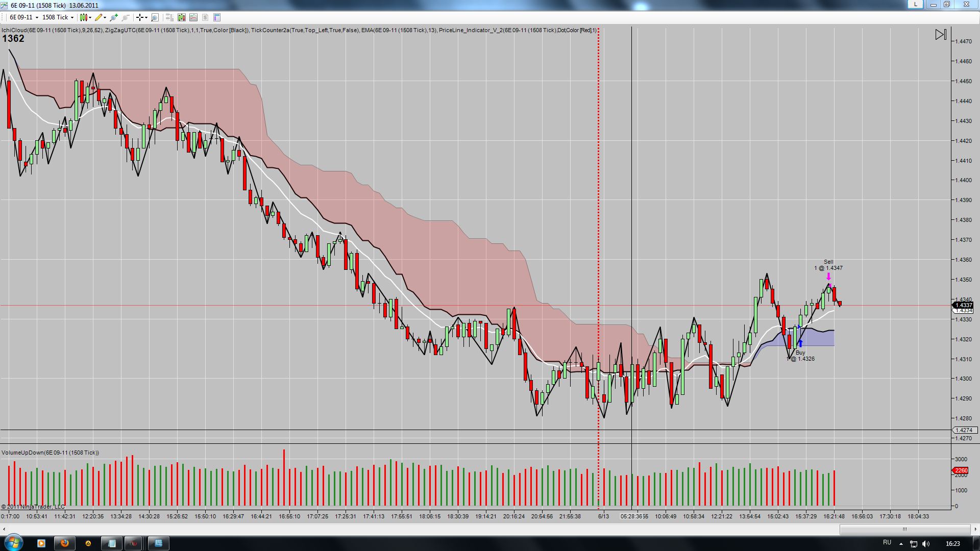Screen dimensions: 980x551
Task: Open the Windows Start menu
Action: [13, 543]
